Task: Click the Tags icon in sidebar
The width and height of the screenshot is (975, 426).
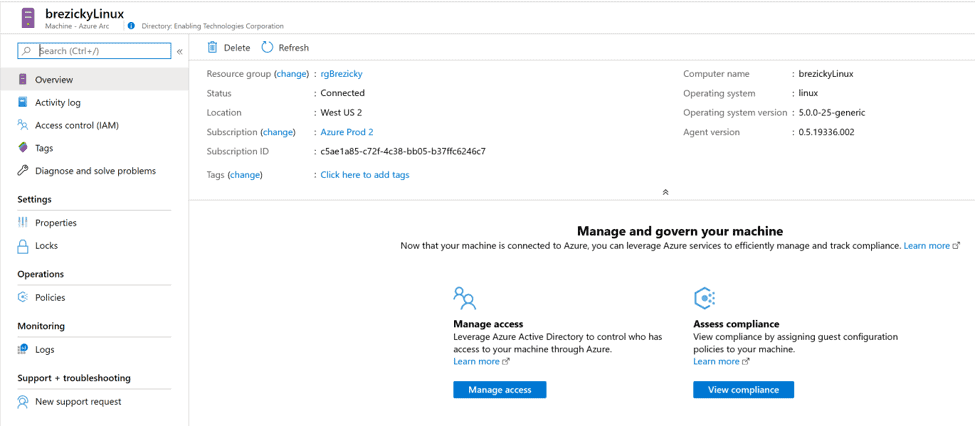Action: tap(23, 148)
